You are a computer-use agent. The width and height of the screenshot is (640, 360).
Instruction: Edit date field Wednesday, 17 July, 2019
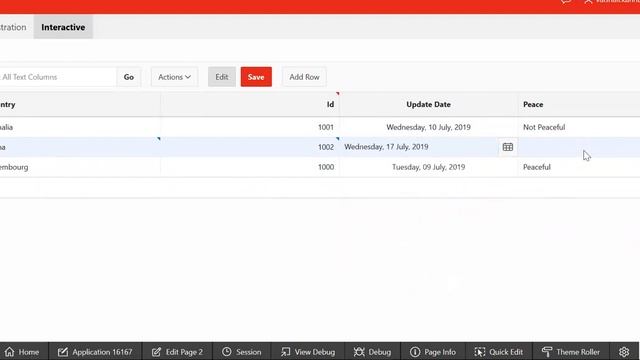(x=419, y=147)
